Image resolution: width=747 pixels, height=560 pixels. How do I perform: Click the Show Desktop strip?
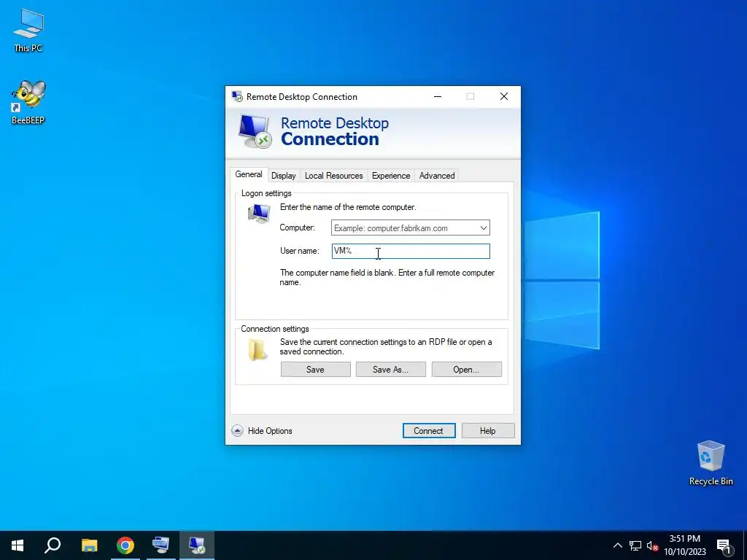(745, 545)
